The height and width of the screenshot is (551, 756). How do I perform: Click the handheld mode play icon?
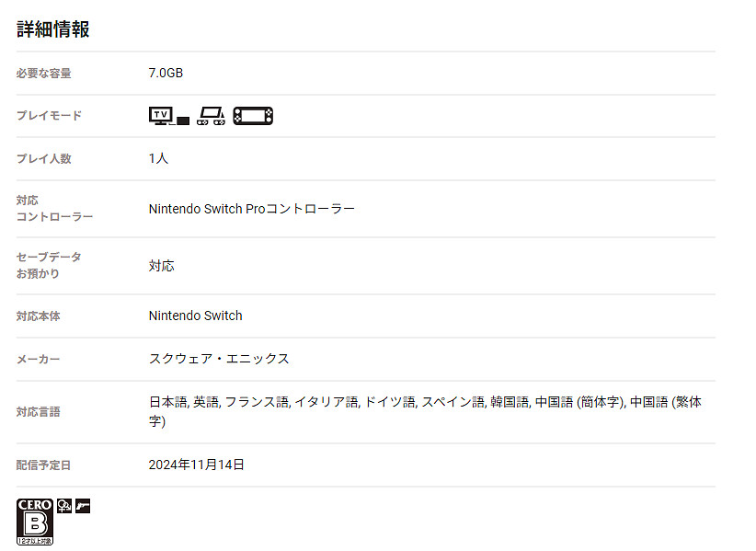pos(253,116)
